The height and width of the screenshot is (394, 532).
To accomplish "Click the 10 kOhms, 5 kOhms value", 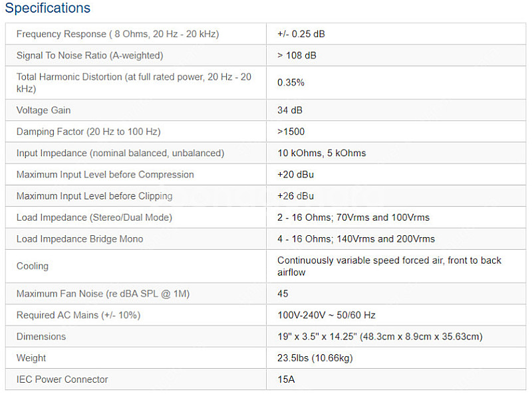I will tap(322, 153).
